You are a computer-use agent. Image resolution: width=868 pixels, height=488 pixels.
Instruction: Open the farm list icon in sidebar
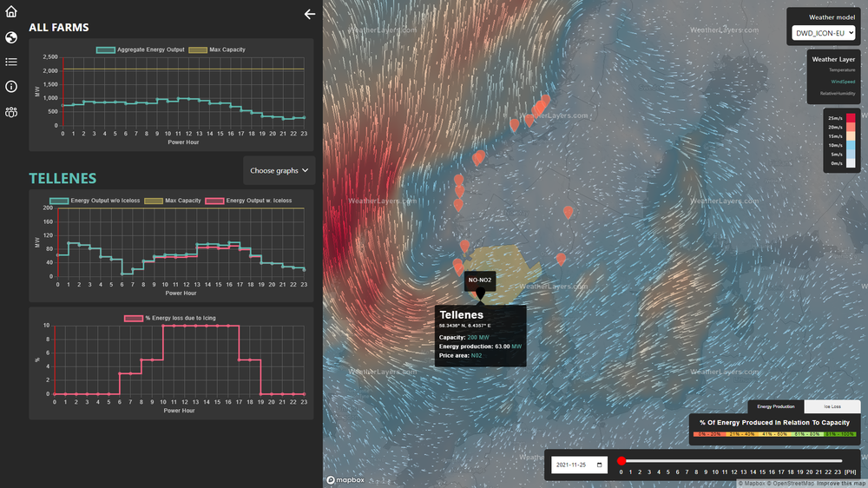[x=11, y=62]
